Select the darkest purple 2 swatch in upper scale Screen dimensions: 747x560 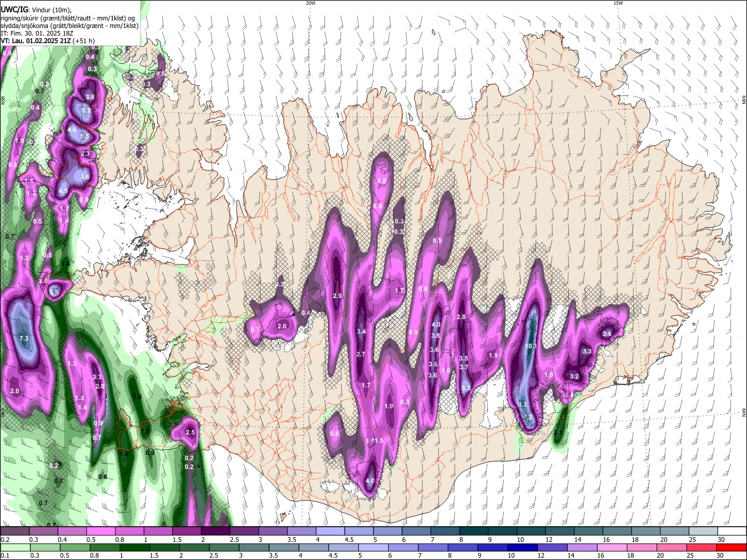click(215, 531)
